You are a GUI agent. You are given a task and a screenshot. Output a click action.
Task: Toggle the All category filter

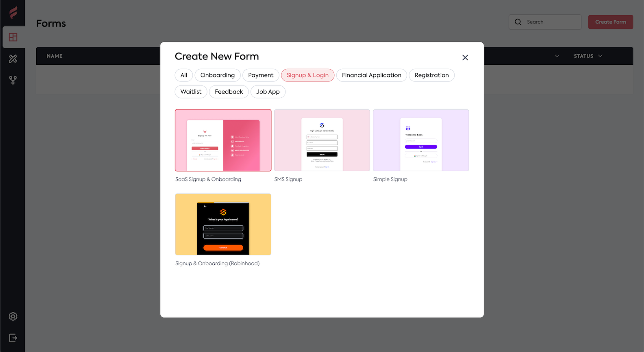point(184,75)
